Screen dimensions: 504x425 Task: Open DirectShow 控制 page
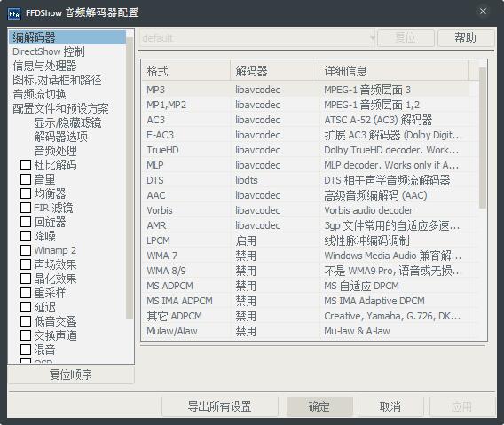click(x=49, y=51)
